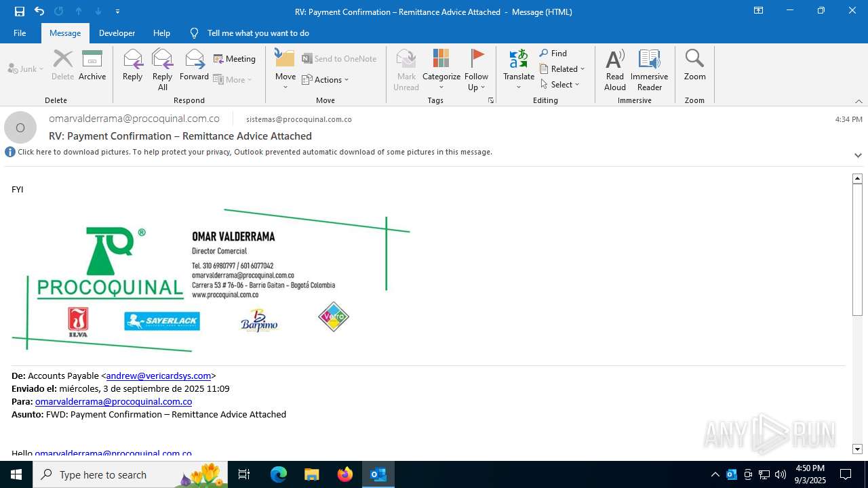Screen dimensions: 868x488
Task: Switch to Outlook on the taskbar
Action: 378,474
